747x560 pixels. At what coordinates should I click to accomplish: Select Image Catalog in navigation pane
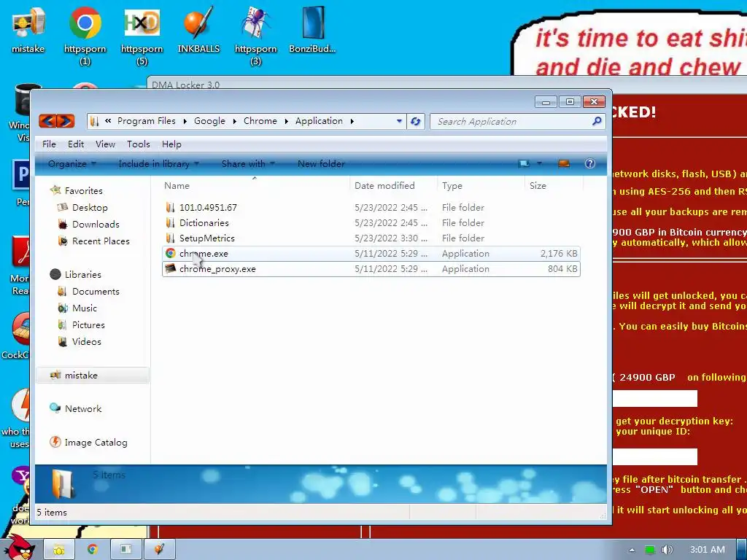point(96,443)
